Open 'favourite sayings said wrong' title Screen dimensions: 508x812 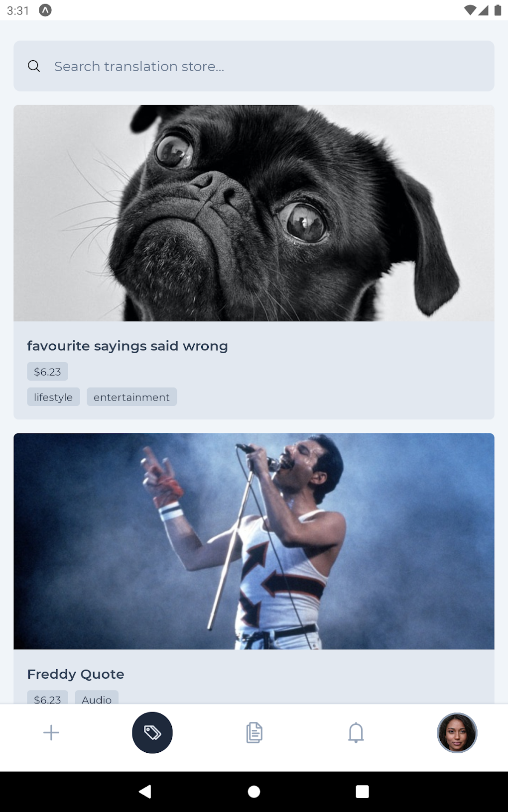[127, 346]
